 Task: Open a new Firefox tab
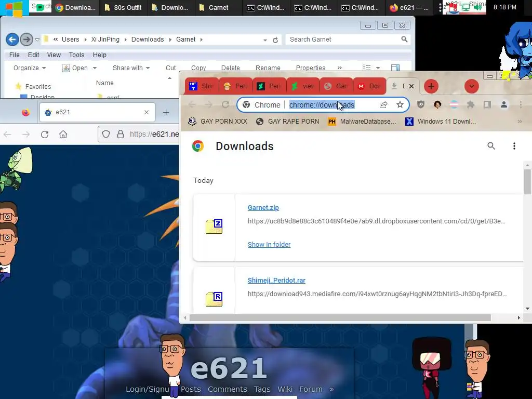pos(166,112)
